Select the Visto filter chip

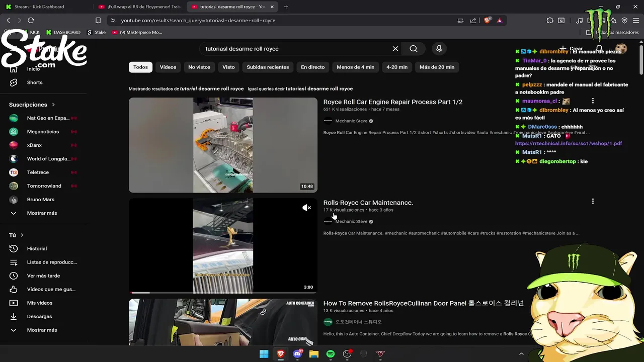[x=228, y=67]
